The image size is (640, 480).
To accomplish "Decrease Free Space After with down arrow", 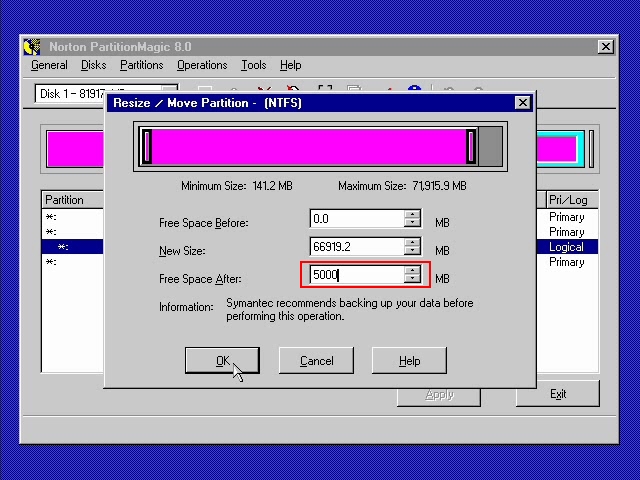I will click(412, 279).
